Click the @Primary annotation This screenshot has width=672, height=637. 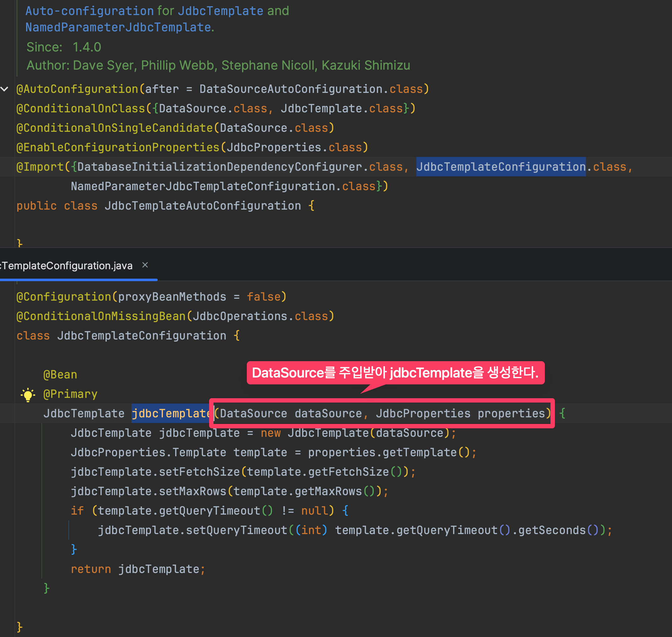(70, 394)
